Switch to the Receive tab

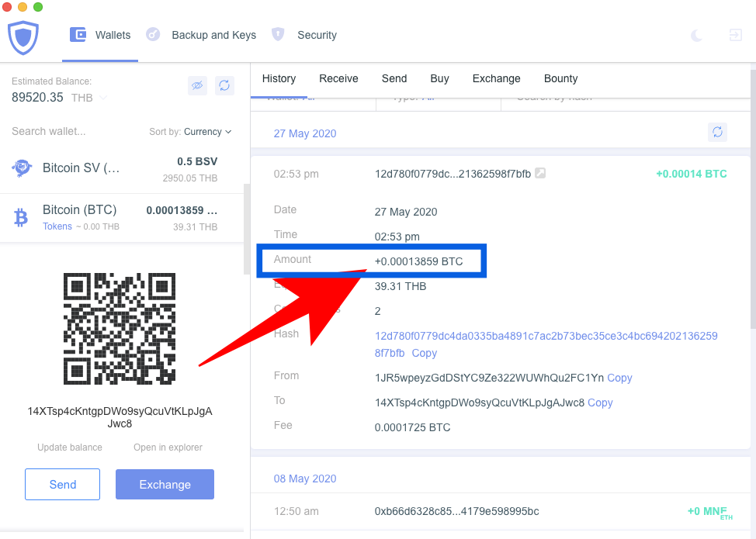click(x=338, y=78)
